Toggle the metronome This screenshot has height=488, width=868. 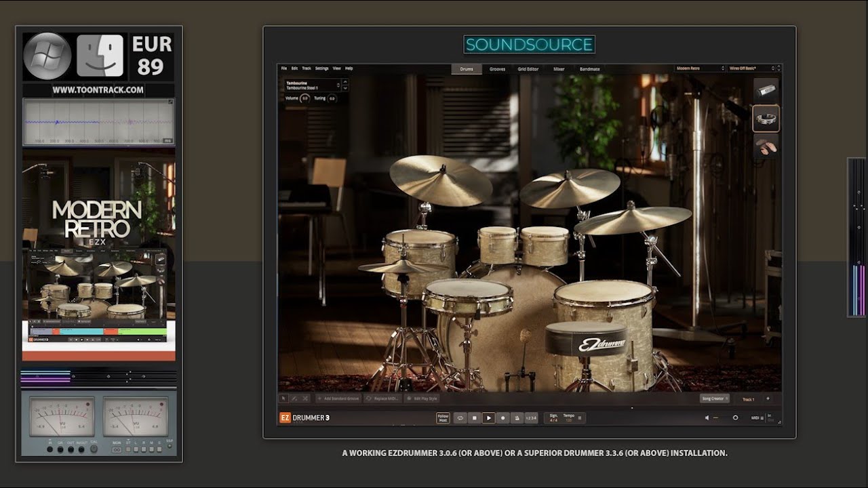point(517,418)
